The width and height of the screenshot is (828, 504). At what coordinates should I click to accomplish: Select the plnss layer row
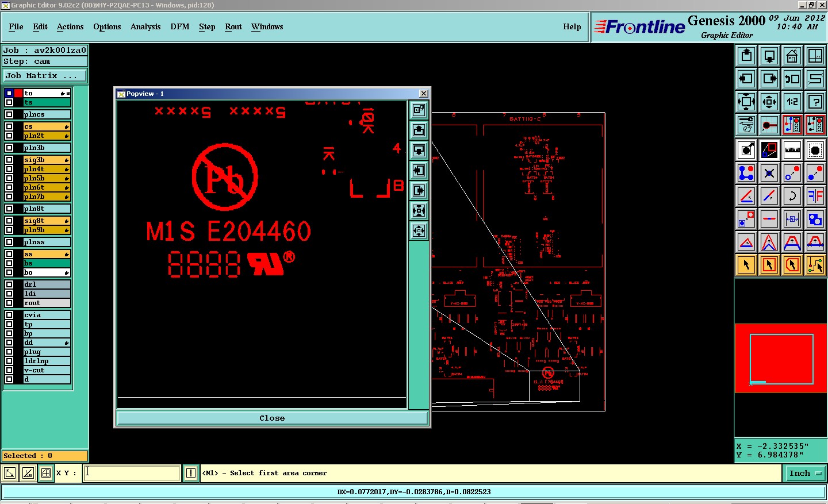[47, 242]
